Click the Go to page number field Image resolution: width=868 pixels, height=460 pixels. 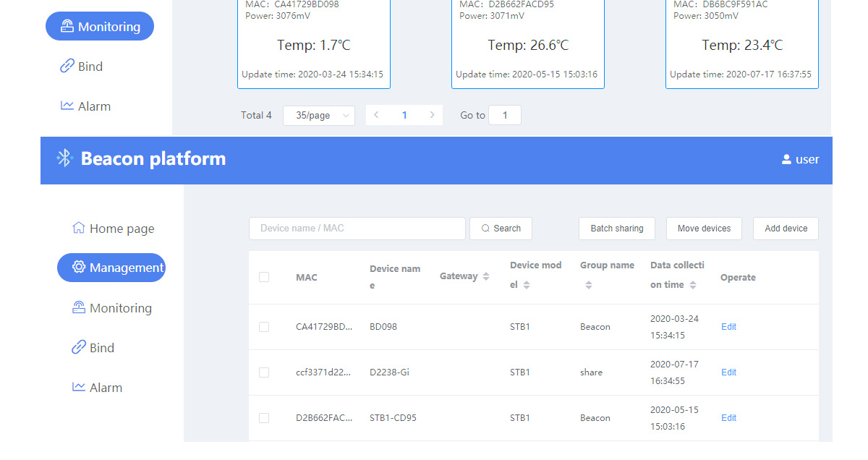pos(504,114)
